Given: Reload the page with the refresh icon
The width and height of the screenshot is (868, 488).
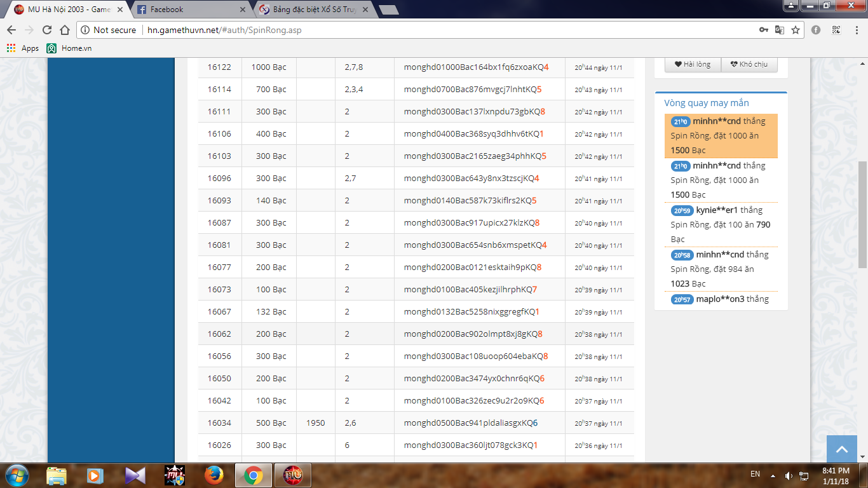Looking at the screenshot, I should pos(47,30).
